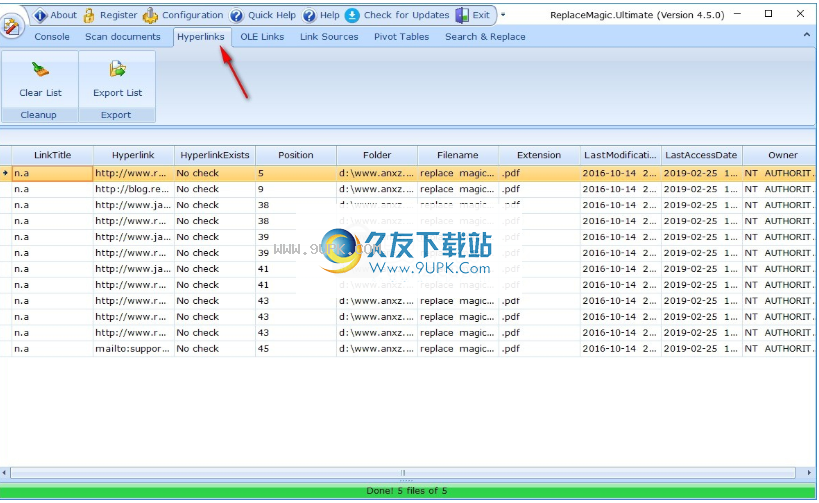The height and width of the screenshot is (503, 819).
Task: Click the About label in toolbar
Action: click(x=64, y=15)
